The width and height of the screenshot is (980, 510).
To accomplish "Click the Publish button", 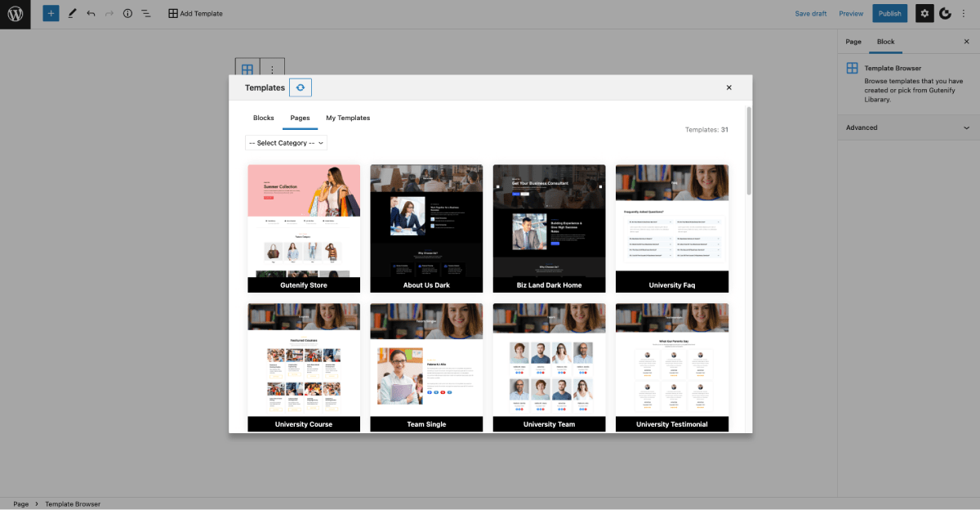I will point(890,14).
